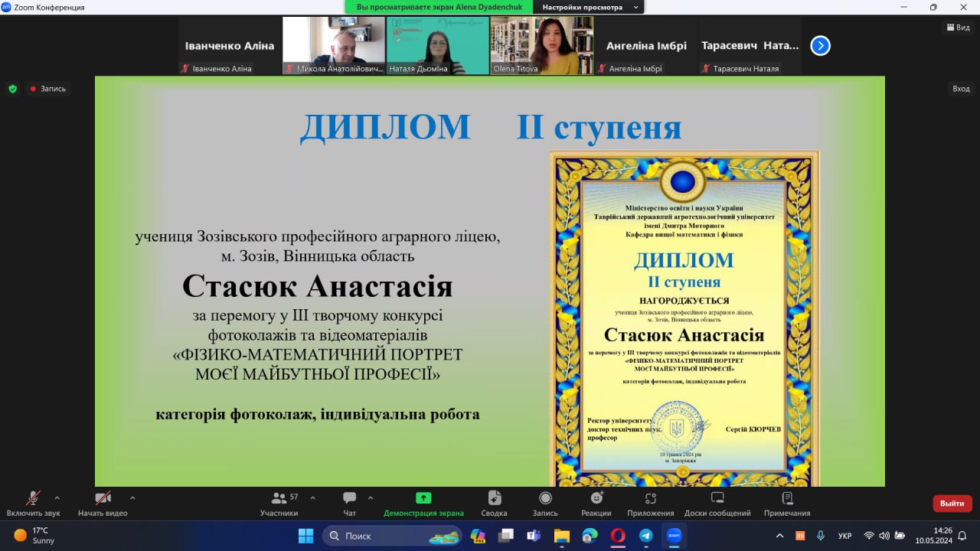Open Opera browser from the taskbar
The height and width of the screenshot is (551, 980).
[x=618, y=536]
